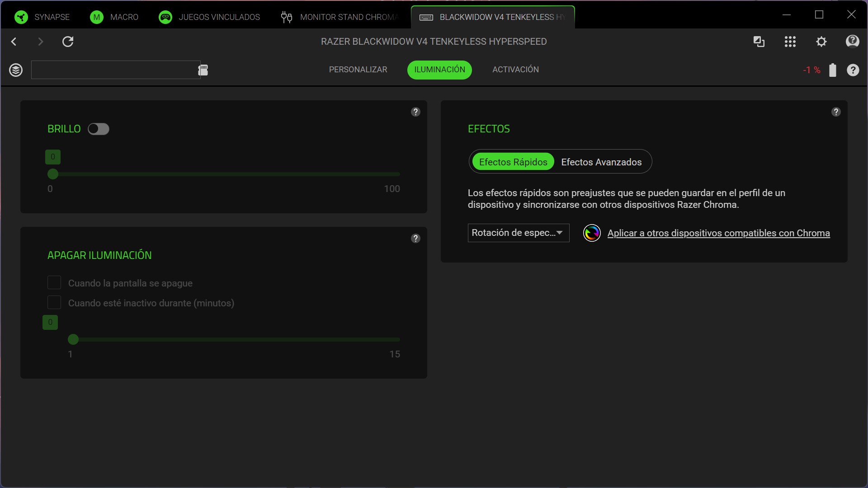Select Efectos Rápidos
Image resolution: width=868 pixels, height=488 pixels.
(513, 162)
